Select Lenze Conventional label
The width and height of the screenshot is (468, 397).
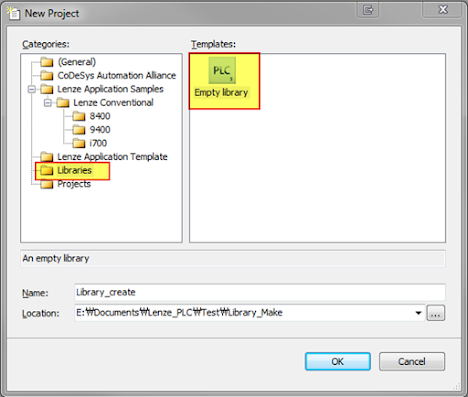click(113, 103)
